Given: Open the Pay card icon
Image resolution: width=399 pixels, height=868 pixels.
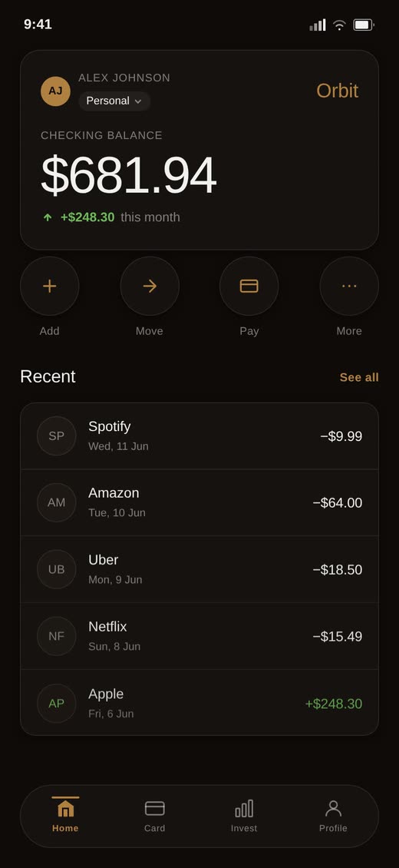Looking at the screenshot, I should tap(249, 287).
